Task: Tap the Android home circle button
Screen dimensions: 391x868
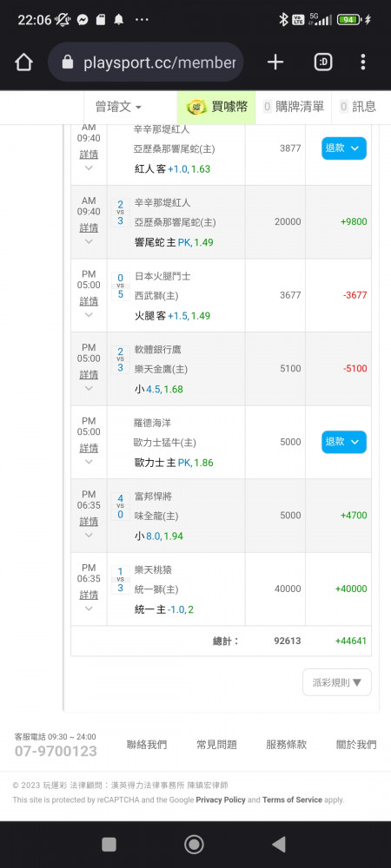Action: click(194, 845)
